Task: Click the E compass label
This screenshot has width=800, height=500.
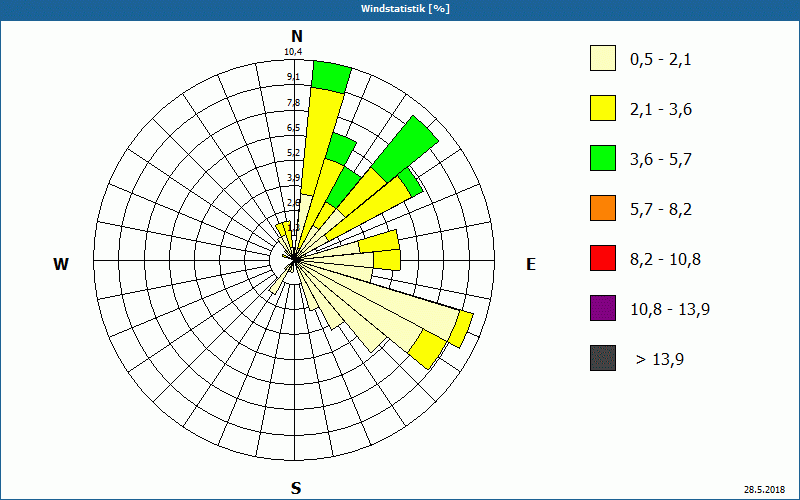Action: [x=531, y=264]
